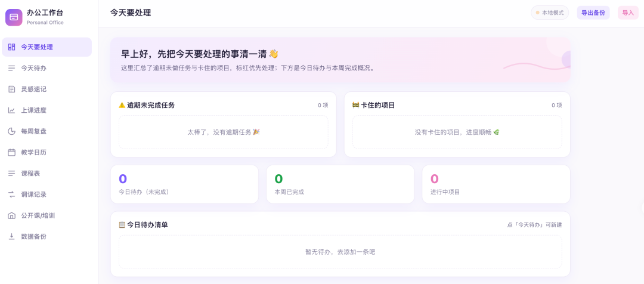
Task: Click the download icon beside 数据备份
Action: tap(11, 237)
